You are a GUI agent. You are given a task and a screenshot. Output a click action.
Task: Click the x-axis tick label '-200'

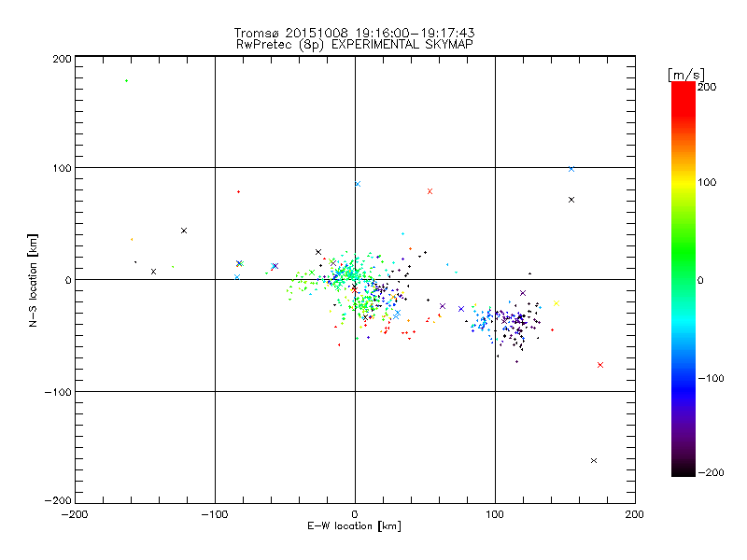pyautogui.click(x=75, y=515)
